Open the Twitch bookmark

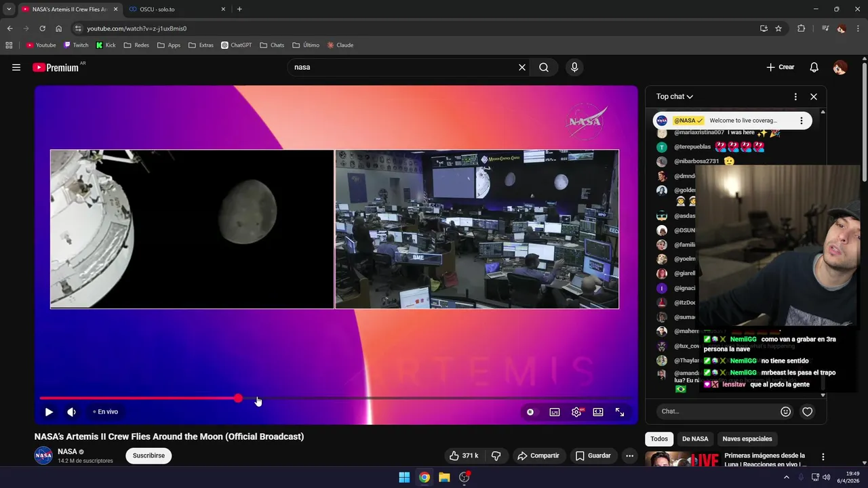tap(76, 45)
